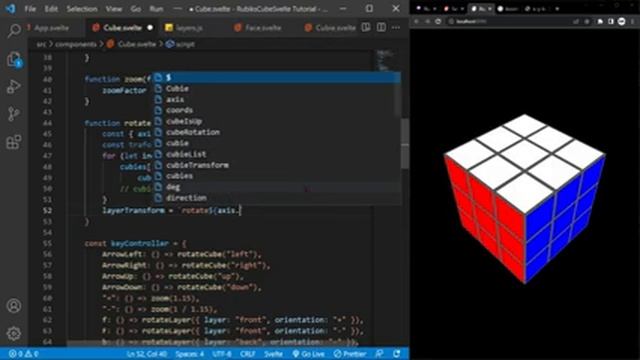Click the VS Code logo icon
The width and height of the screenshot is (640, 360).
[10, 8]
